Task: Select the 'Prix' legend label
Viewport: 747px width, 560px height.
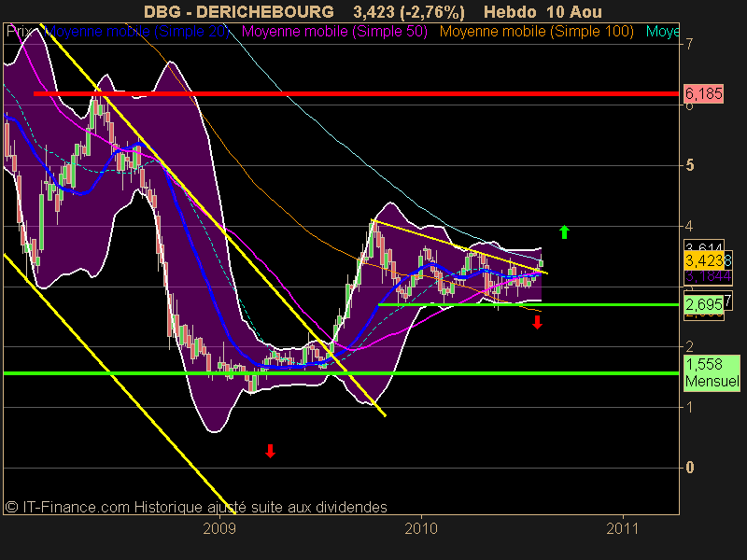Action: click(20, 32)
